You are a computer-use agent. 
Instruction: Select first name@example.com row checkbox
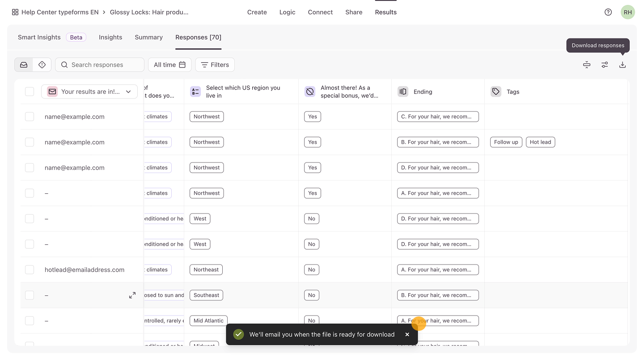click(30, 117)
